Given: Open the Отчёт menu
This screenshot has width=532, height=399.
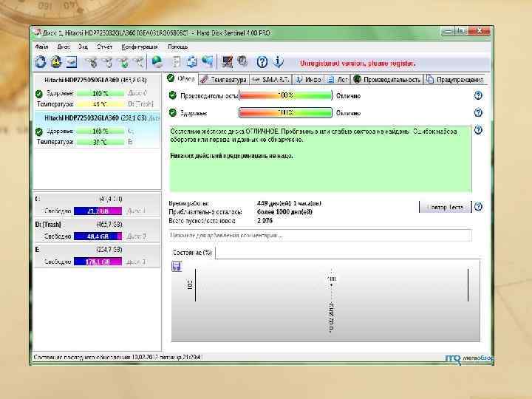Looking at the screenshot, I should (x=104, y=47).
